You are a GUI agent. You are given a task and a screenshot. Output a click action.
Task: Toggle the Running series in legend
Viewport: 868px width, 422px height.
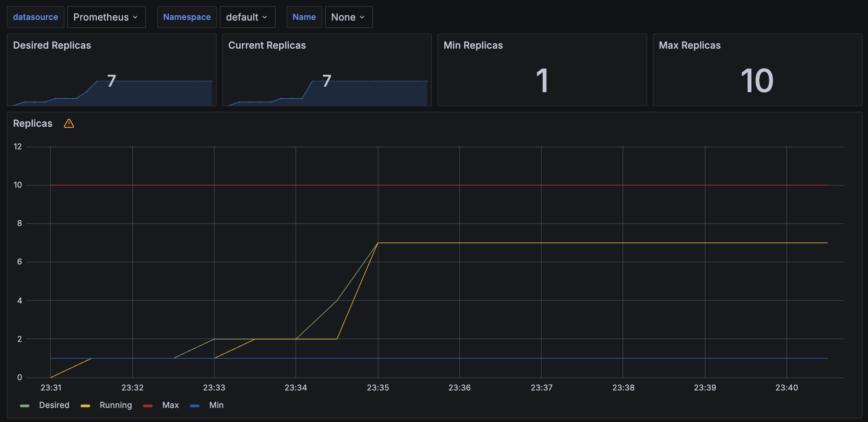pos(116,405)
